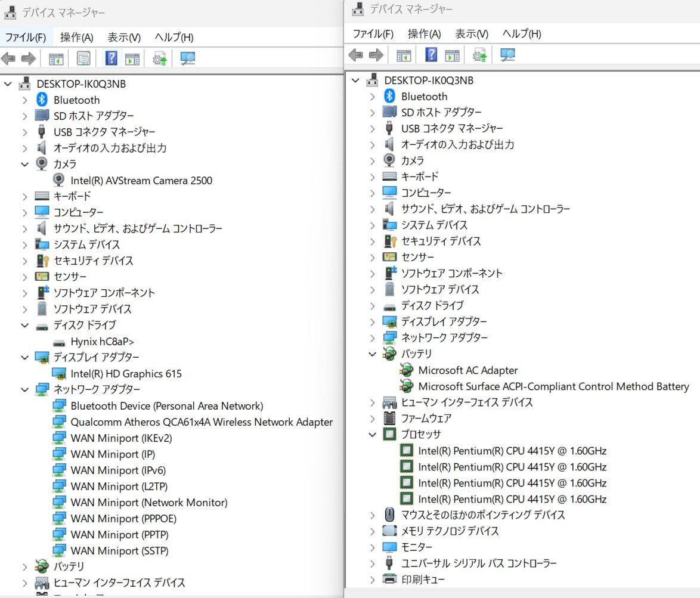Select DESKTOP-IK0Q3NB root label in right window
The image size is (700, 598).
pos(429,80)
